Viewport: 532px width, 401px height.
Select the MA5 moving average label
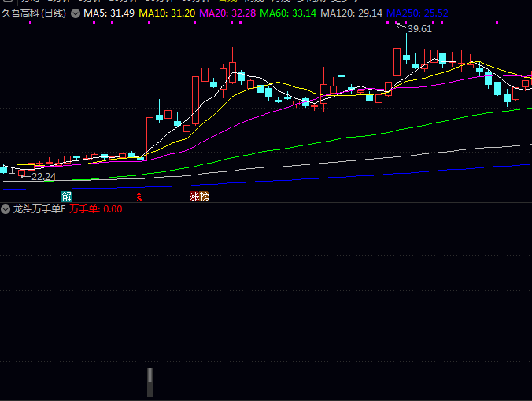[x=107, y=14]
